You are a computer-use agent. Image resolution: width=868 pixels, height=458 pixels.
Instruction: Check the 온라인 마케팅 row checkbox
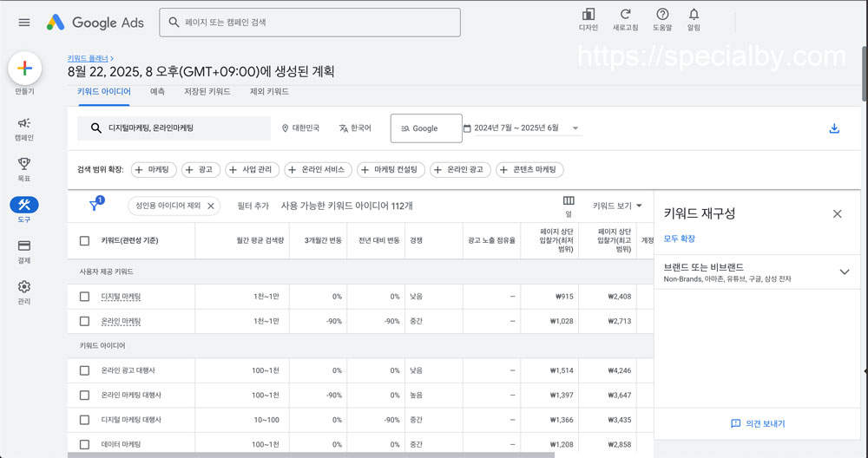point(84,321)
